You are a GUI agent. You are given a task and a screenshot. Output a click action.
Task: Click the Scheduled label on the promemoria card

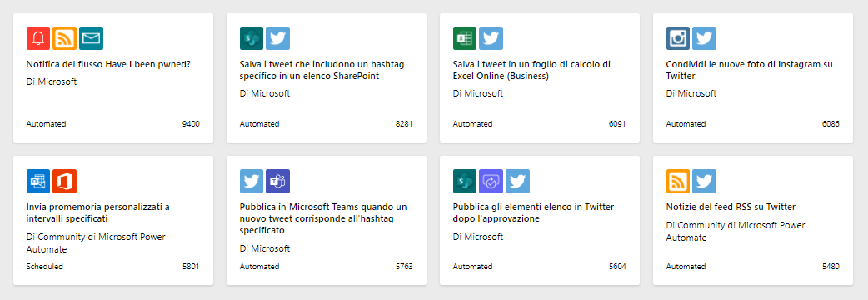tap(45, 266)
